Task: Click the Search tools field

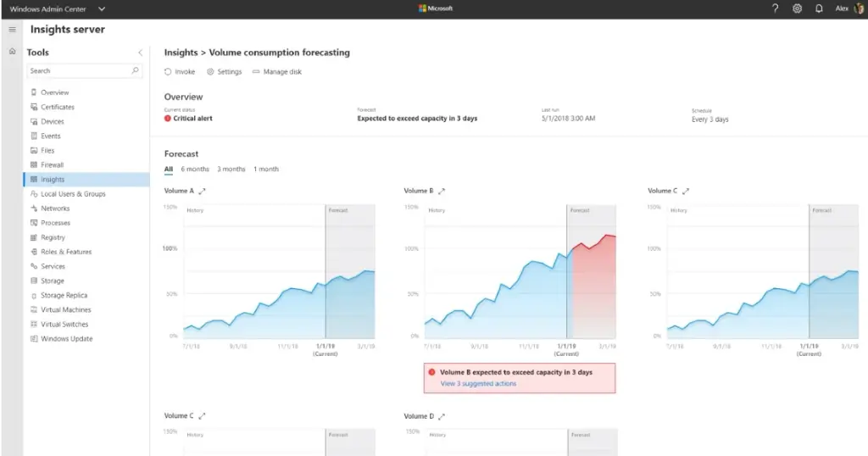Action: pyautogui.click(x=84, y=71)
